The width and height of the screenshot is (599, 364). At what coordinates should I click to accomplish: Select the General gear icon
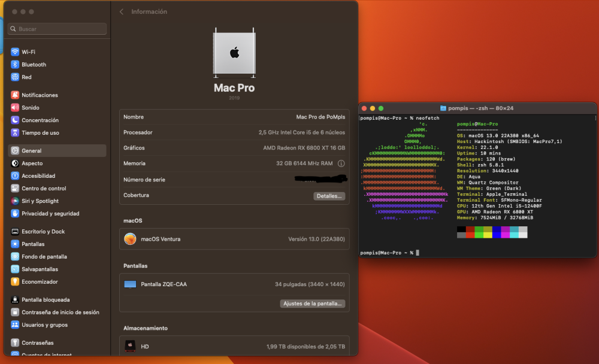15,151
